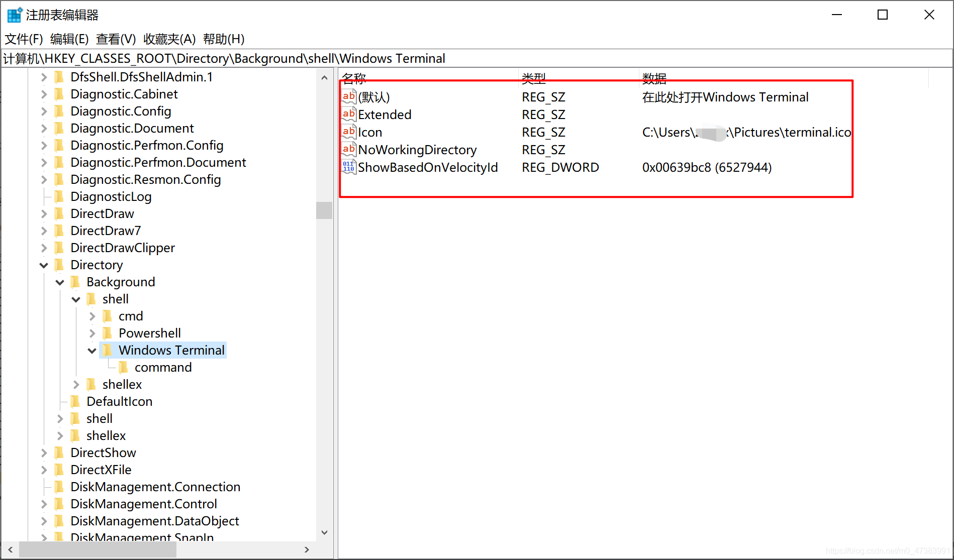
Task: Click the 名称 column header
Action: point(428,77)
